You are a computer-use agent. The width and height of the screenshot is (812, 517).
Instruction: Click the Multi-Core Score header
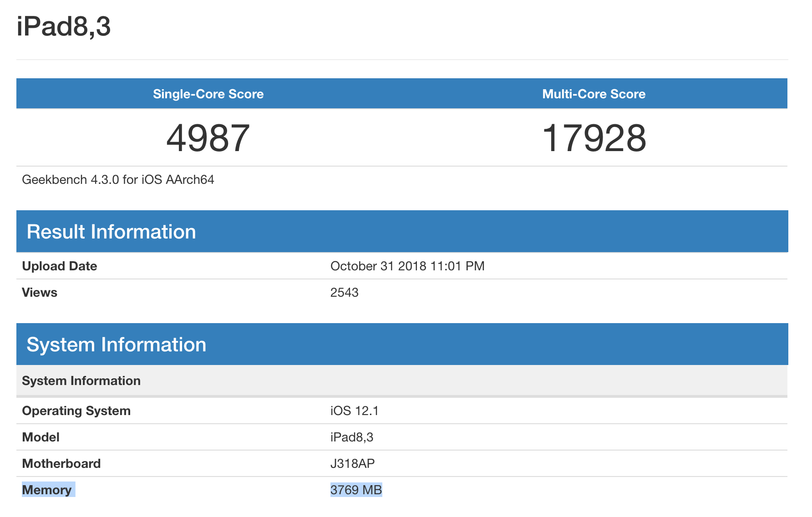594,94
